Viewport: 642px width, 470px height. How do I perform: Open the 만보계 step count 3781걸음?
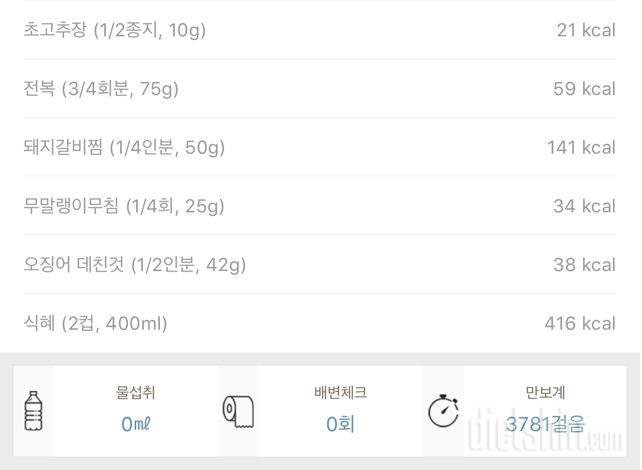[544, 425]
